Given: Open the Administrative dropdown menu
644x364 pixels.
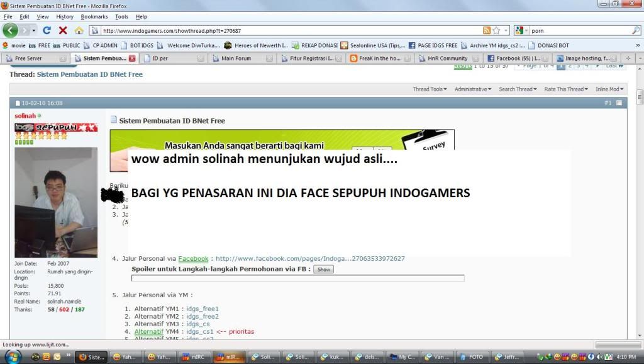Looking at the screenshot, I should tap(473, 89).
